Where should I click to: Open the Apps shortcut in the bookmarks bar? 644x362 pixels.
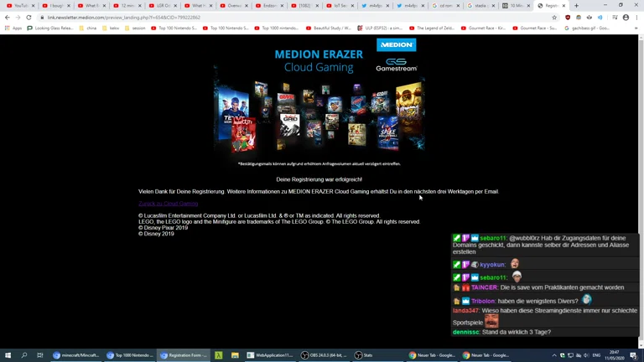click(13, 28)
